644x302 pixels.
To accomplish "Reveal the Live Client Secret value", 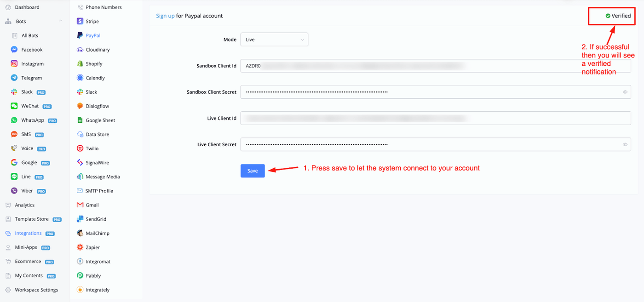I will pos(625,144).
